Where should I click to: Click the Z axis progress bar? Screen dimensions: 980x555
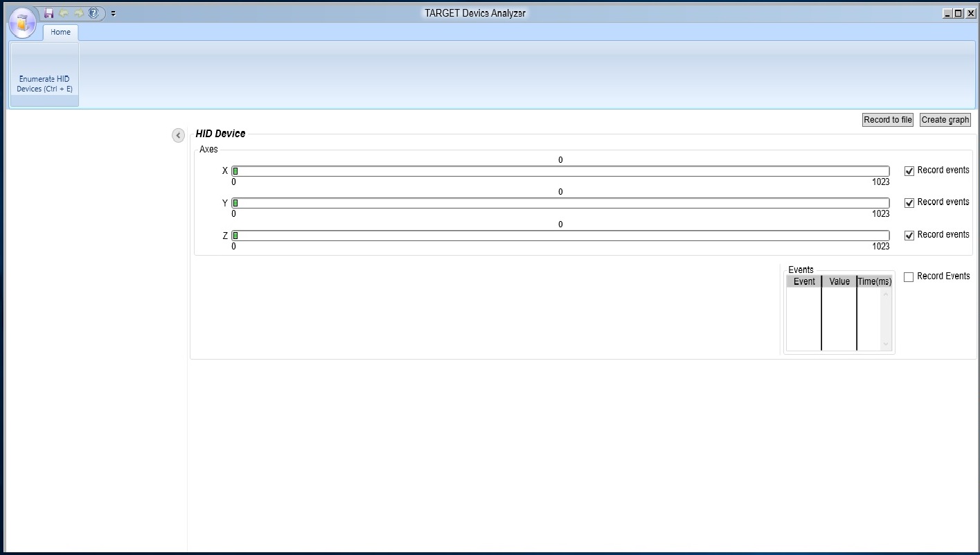(560, 236)
